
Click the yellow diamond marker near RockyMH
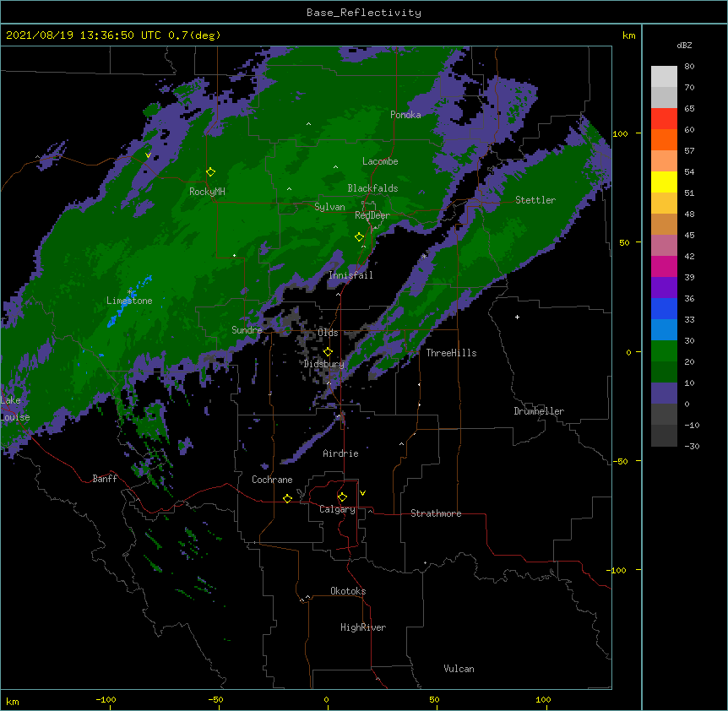pos(210,172)
